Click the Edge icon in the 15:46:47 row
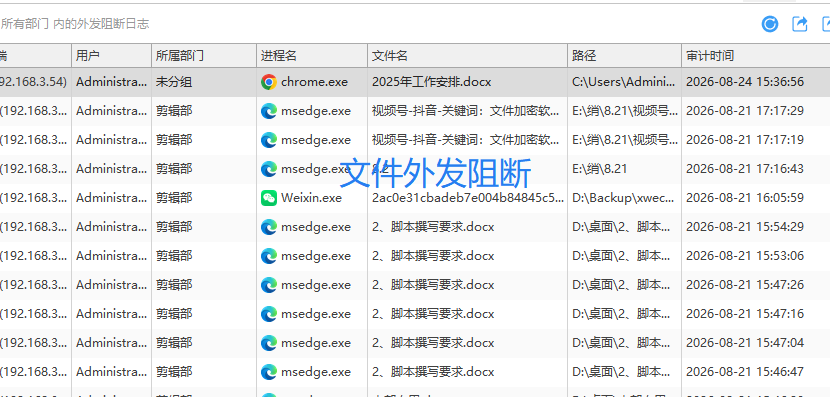This screenshot has width=830, height=397. [x=269, y=372]
